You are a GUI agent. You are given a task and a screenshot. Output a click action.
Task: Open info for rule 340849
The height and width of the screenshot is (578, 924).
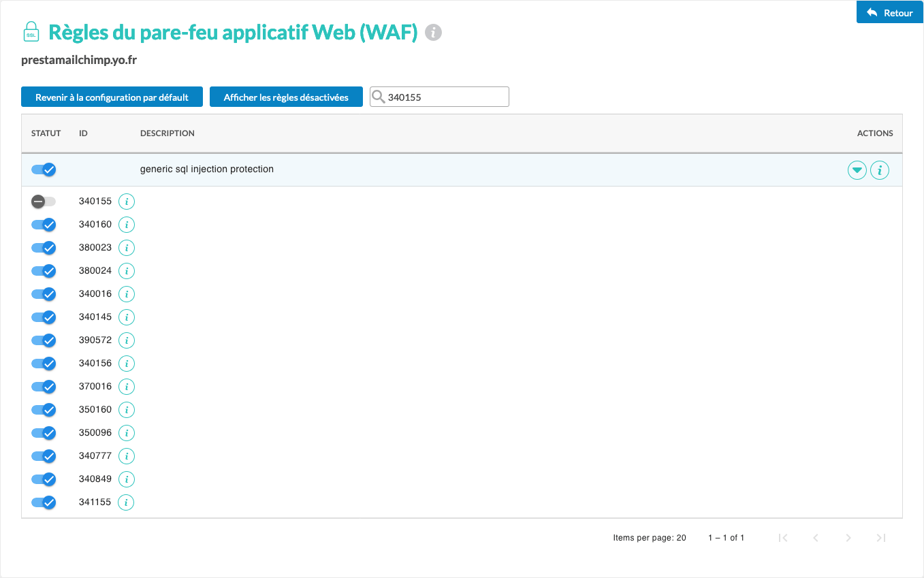pyautogui.click(x=127, y=479)
